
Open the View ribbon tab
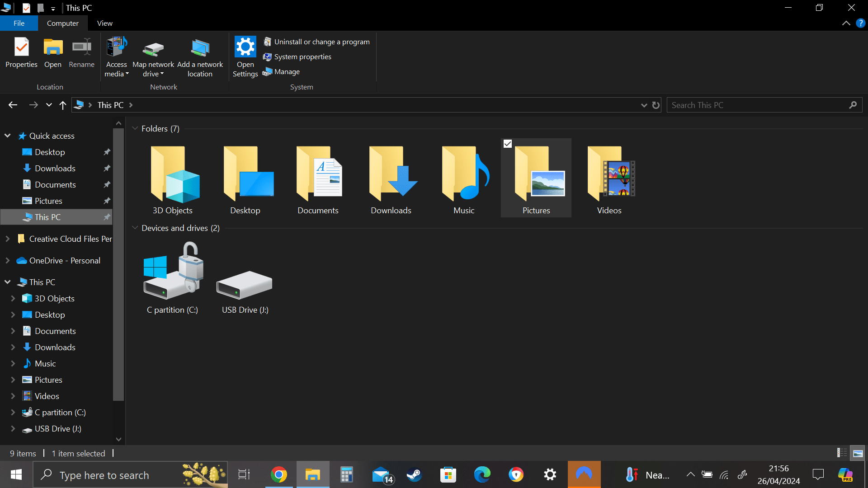tap(104, 23)
